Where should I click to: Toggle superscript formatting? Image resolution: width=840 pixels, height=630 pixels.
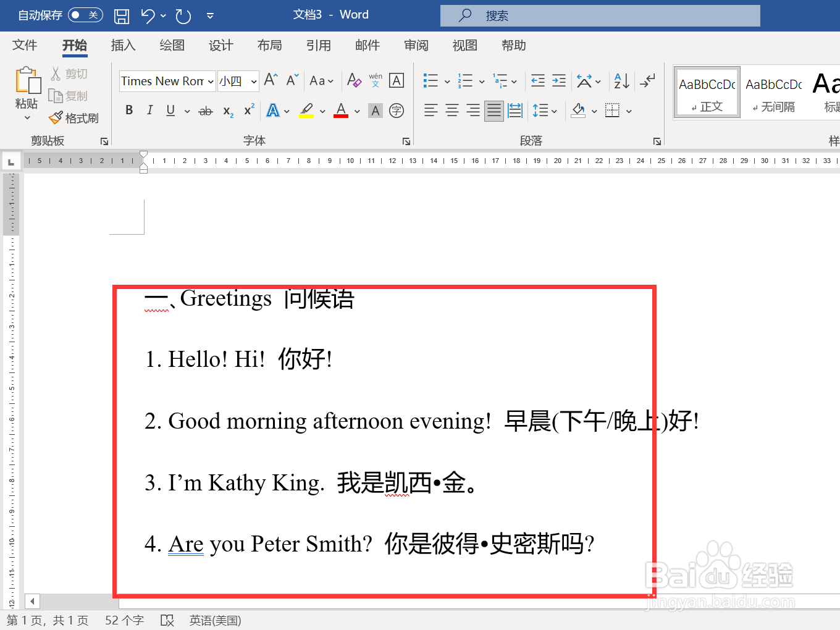click(249, 110)
